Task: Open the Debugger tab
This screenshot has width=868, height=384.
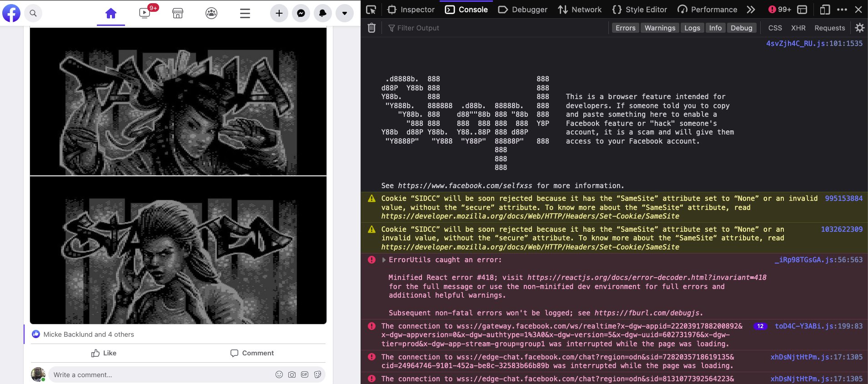Action: click(522, 10)
